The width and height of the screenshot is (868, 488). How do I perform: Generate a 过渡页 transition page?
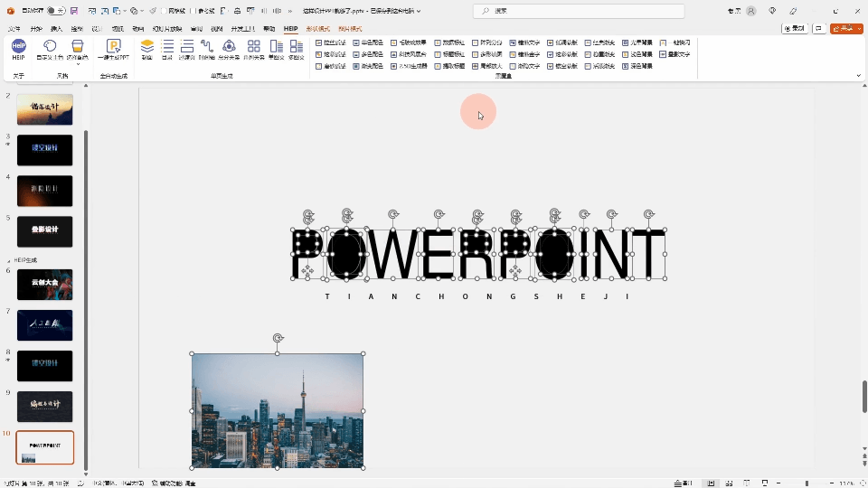[x=187, y=49]
